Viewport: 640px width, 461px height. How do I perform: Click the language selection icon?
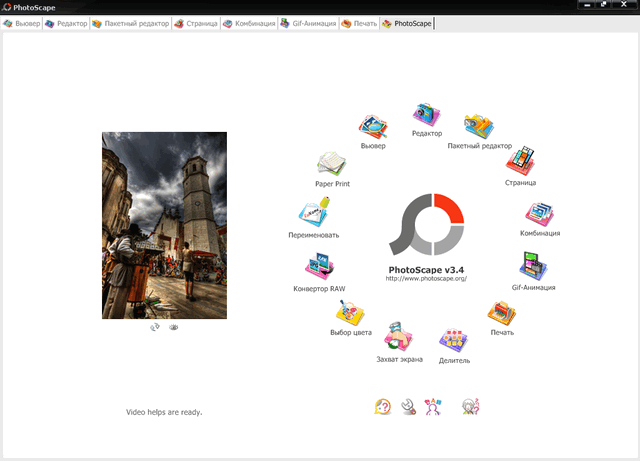[x=433, y=407]
